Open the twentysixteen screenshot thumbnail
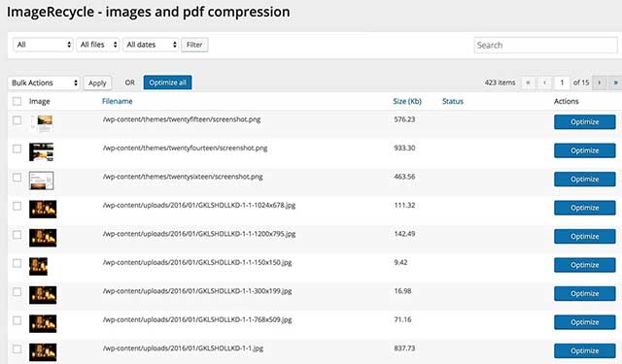The image size is (622, 364). tap(41, 181)
